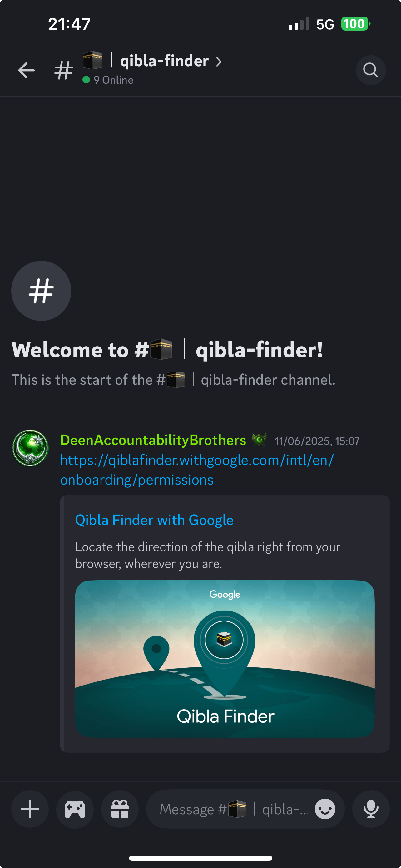
Task: Tap the qibla-finder channel title
Action: tap(164, 61)
